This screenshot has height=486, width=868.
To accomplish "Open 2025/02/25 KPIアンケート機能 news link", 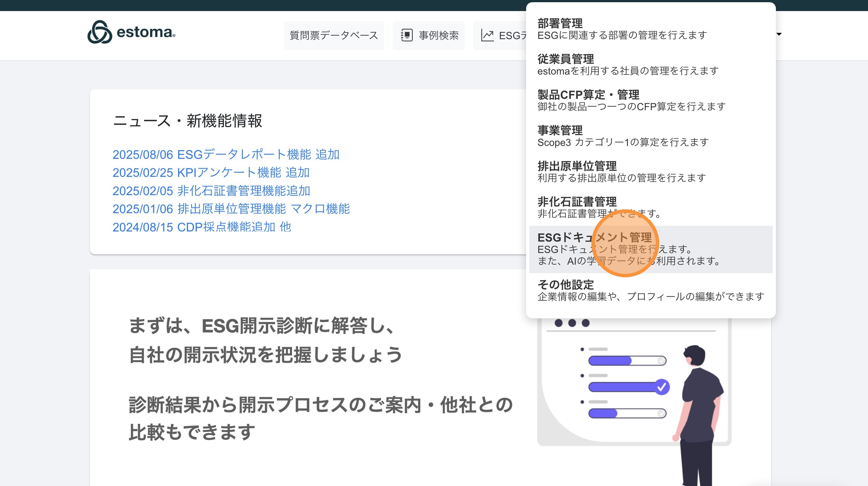I will click(x=211, y=173).
